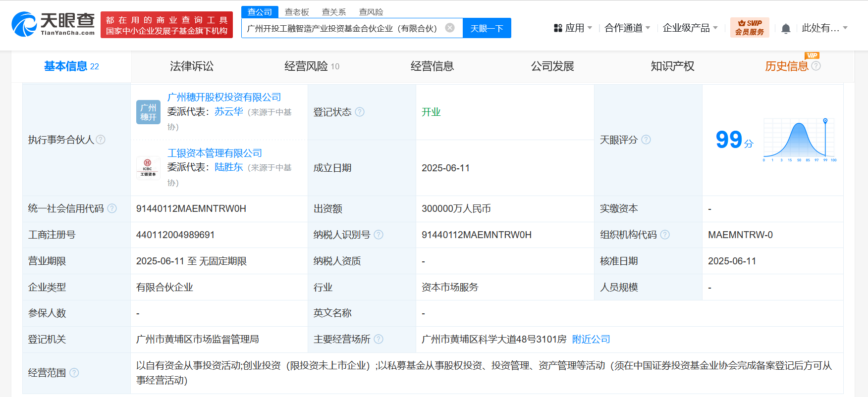Click registration number 440112004989691
This screenshot has width=868, height=397.
(175, 235)
